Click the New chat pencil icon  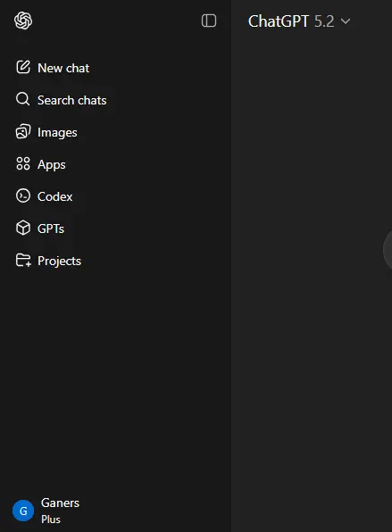click(x=23, y=67)
